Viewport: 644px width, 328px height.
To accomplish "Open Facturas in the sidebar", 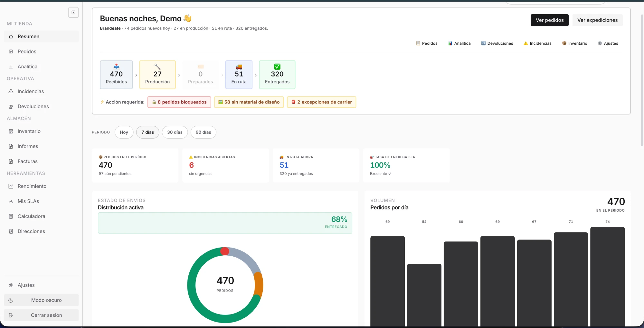I will coord(41,161).
